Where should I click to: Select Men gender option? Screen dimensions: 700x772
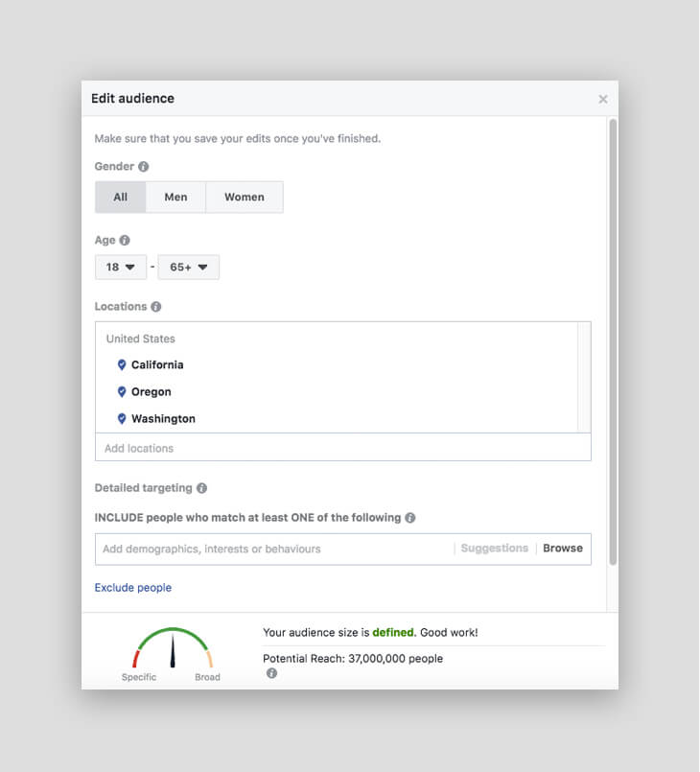tap(175, 197)
